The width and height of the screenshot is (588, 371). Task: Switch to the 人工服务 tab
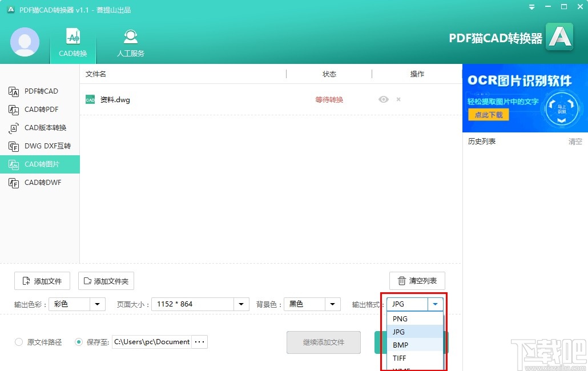(130, 42)
